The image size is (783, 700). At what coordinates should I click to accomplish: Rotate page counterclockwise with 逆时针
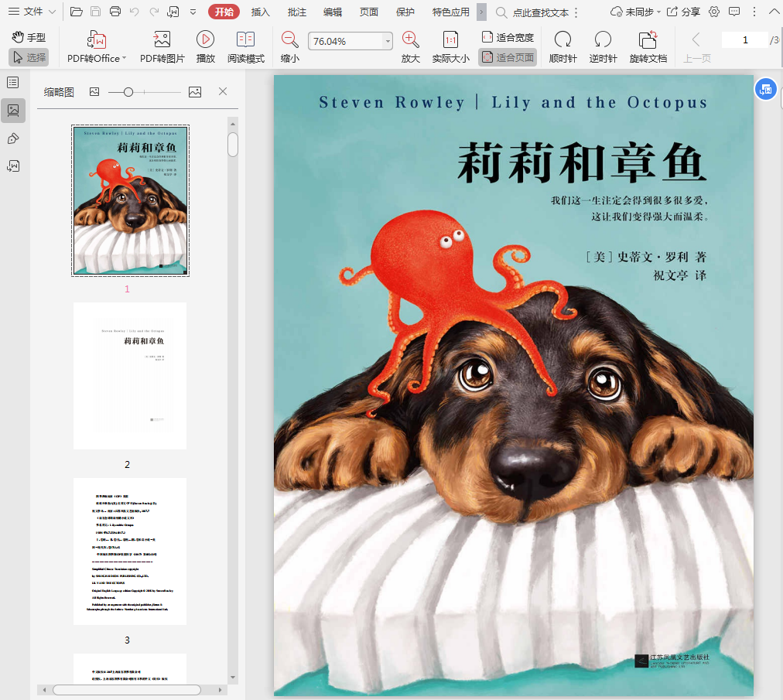pyautogui.click(x=603, y=39)
